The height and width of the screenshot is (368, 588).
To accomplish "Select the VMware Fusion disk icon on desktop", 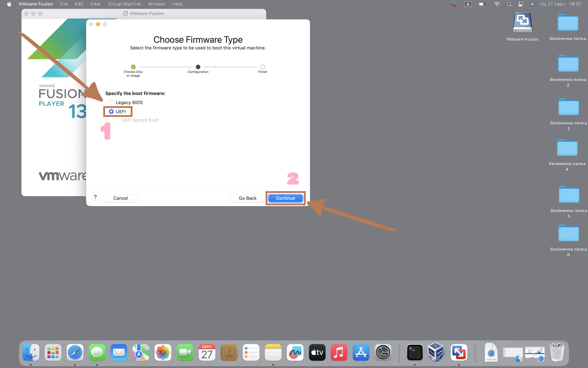I will (522, 23).
